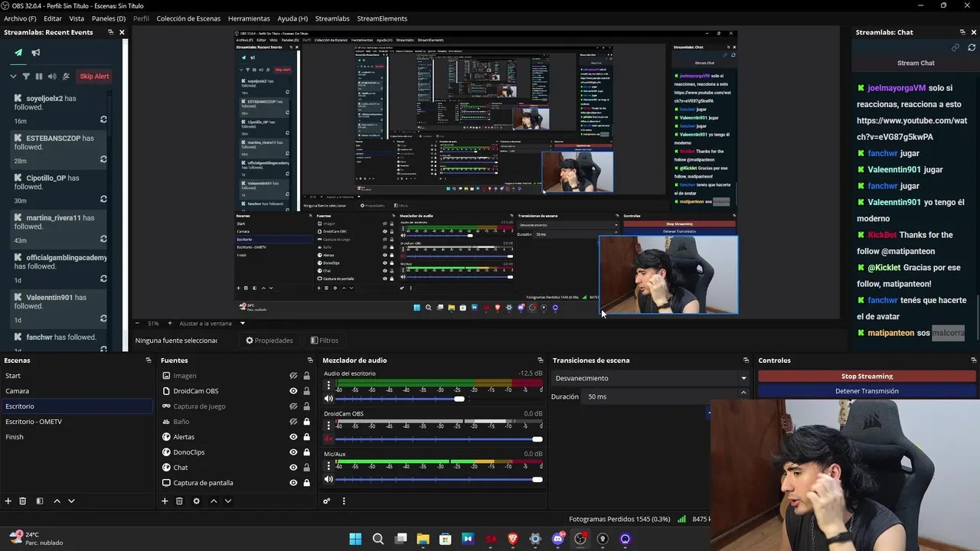Open Windows Start from the taskbar
The image size is (980, 551).
(x=355, y=539)
